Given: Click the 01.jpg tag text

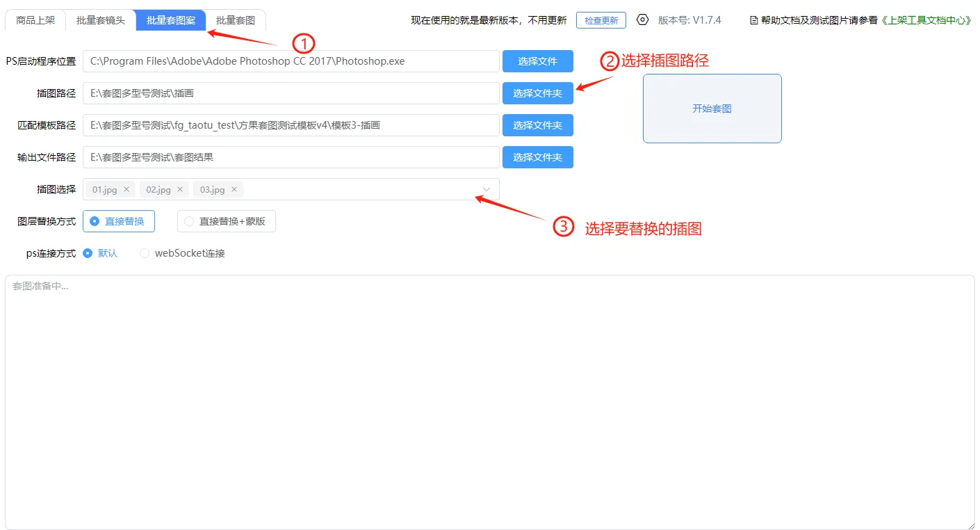Looking at the screenshot, I should click(105, 189).
